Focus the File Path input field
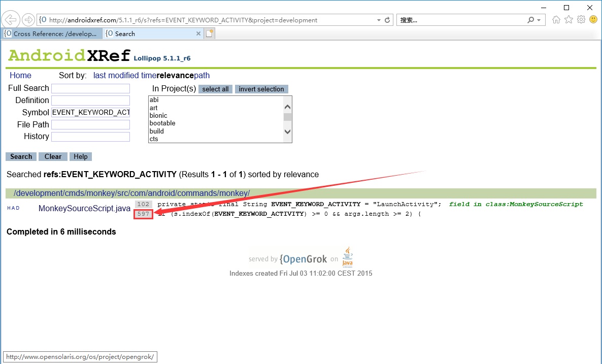This screenshot has width=602, height=364. click(x=91, y=124)
